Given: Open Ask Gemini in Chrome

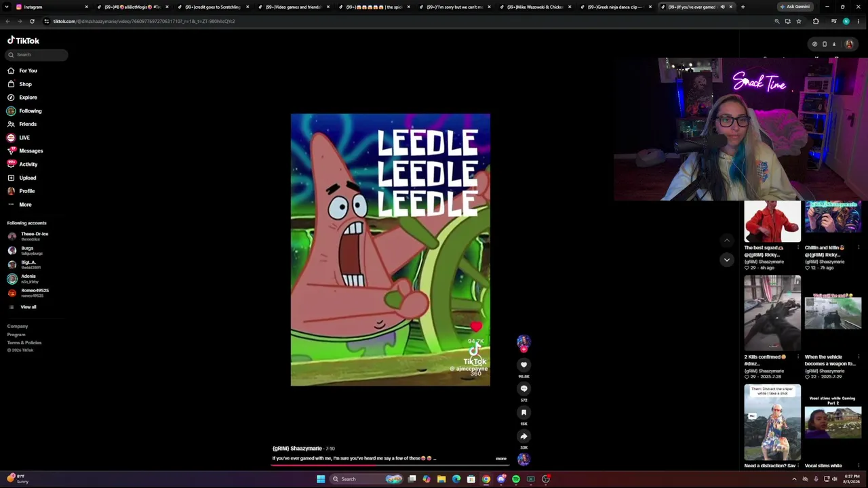Looking at the screenshot, I should tap(795, 7).
